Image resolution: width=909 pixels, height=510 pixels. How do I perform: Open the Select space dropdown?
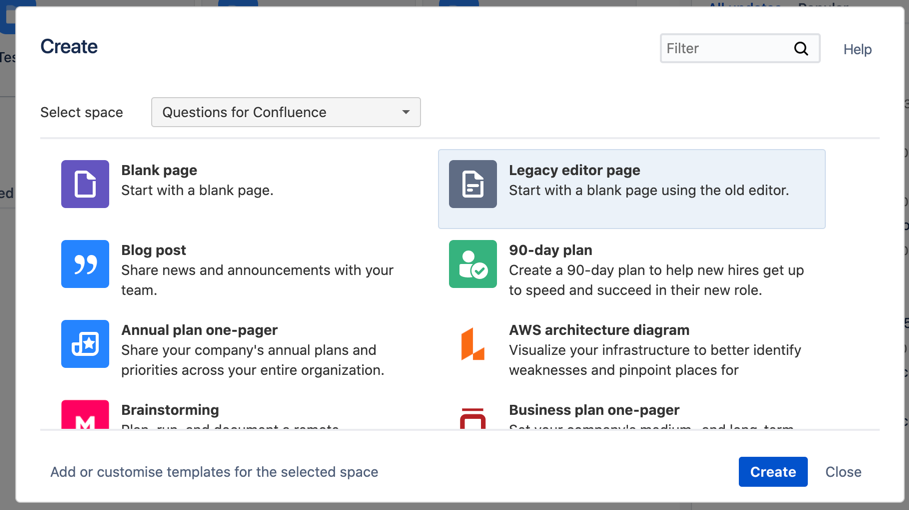[x=286, y=112]
